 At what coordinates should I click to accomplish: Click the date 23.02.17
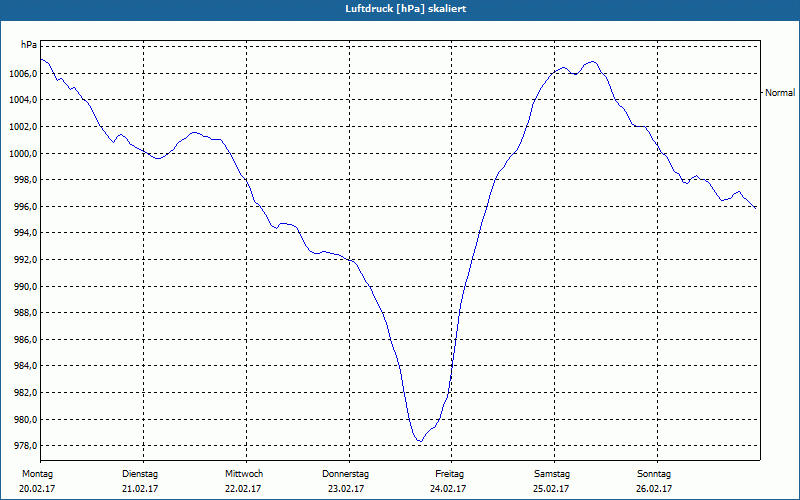tap(346, 489)
